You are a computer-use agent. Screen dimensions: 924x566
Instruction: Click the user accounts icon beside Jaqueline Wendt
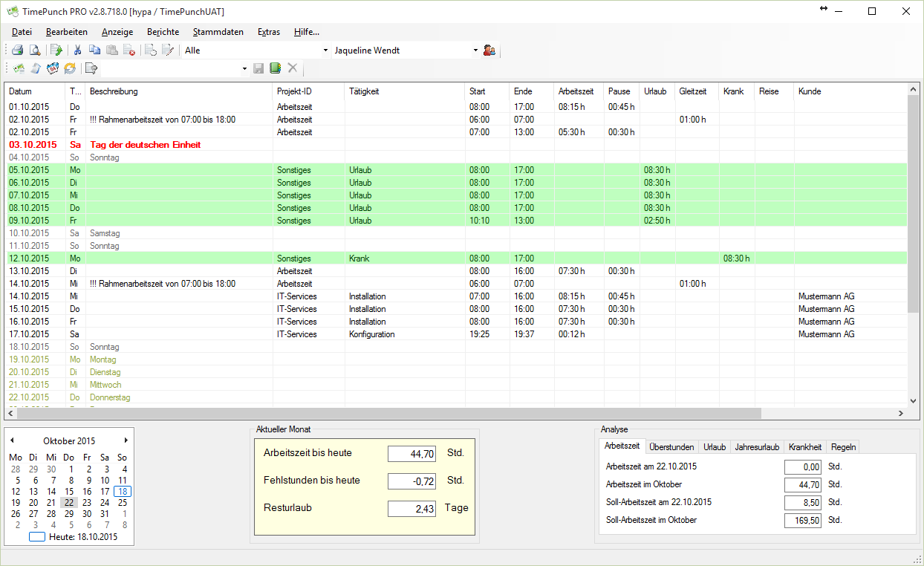click(489, 51)
